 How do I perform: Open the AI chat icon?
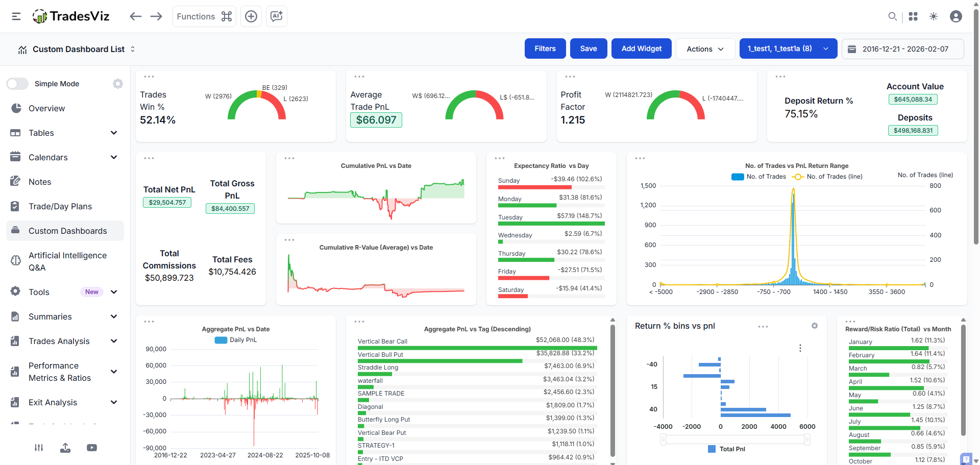[277, 16]
